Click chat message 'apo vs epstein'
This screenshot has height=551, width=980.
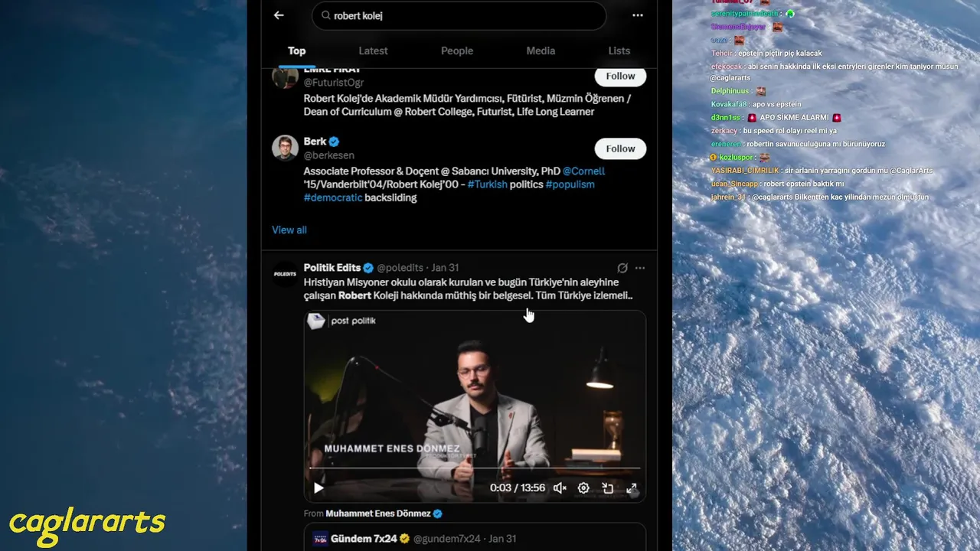777,104
